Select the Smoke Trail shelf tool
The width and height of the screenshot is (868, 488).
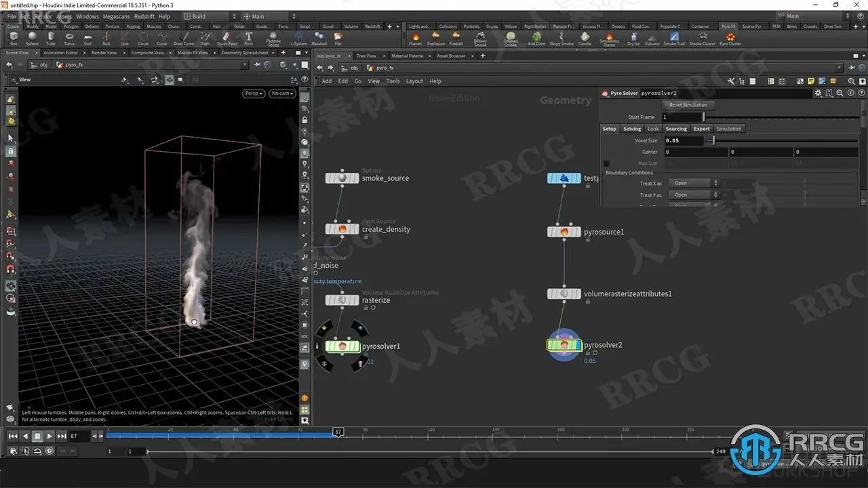tap(674, 37)
